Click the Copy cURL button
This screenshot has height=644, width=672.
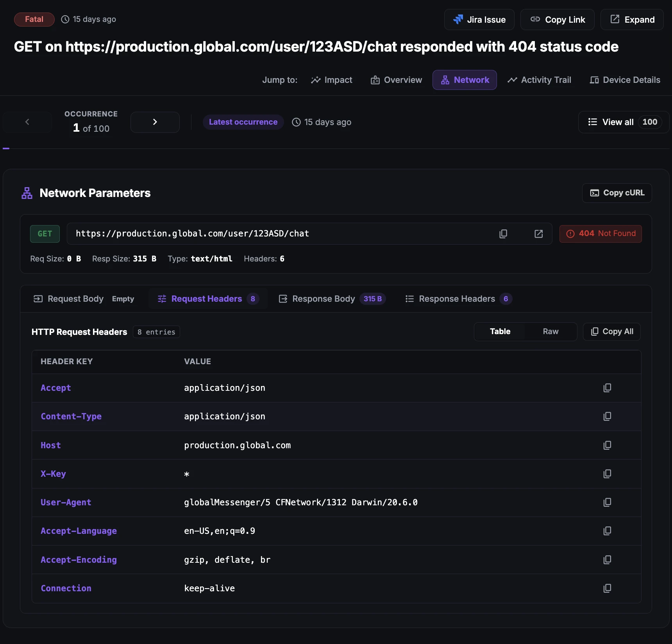pyautogui.click(x=617, y=193)
